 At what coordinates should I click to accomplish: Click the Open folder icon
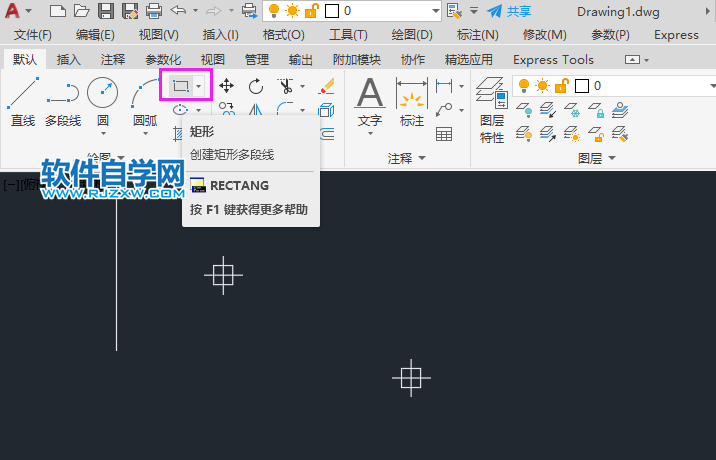[81, 11]
